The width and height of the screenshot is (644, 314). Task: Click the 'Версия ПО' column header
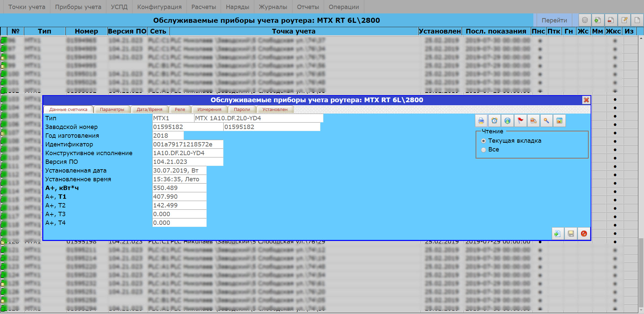(x=127, y=31)
